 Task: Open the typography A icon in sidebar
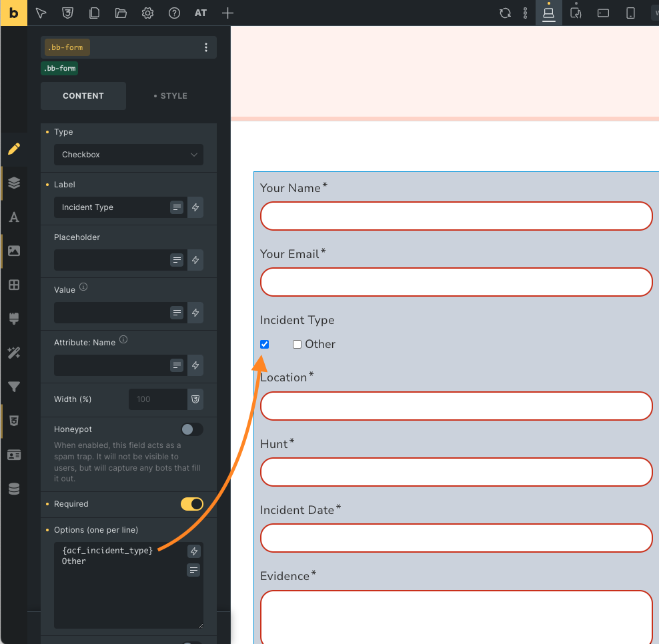coord(14,217)
